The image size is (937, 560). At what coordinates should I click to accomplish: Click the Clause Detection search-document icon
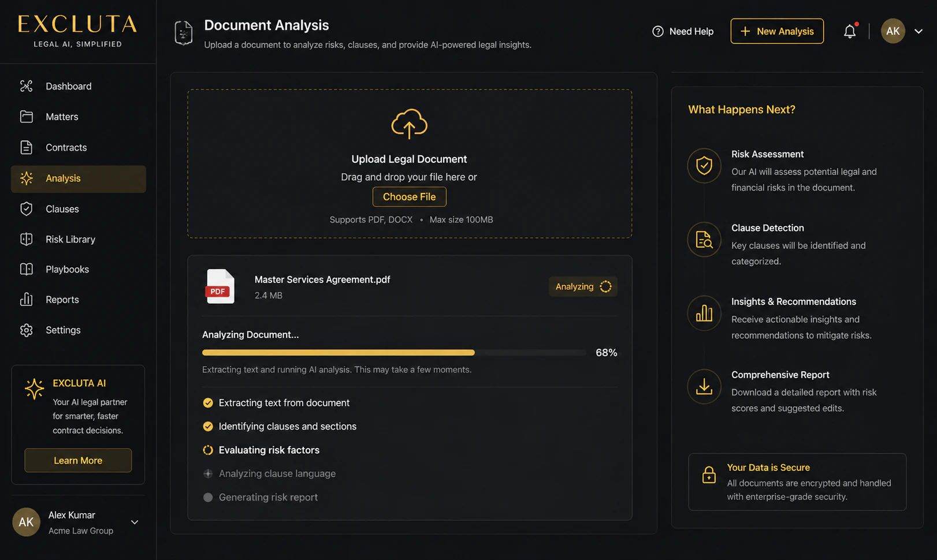tap(704, 240)
